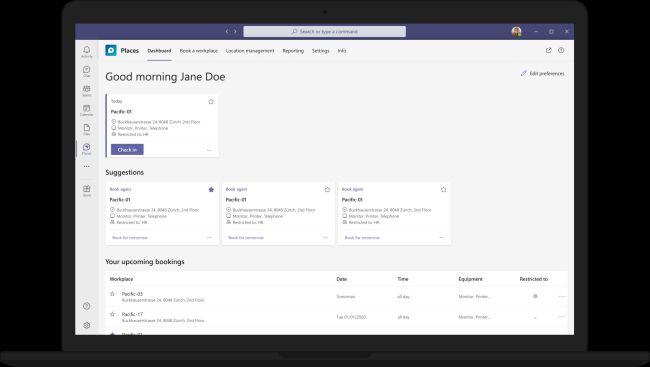Open Chat from the left sidebar
This screenshot has width=650, height=367.
point(87,71)
